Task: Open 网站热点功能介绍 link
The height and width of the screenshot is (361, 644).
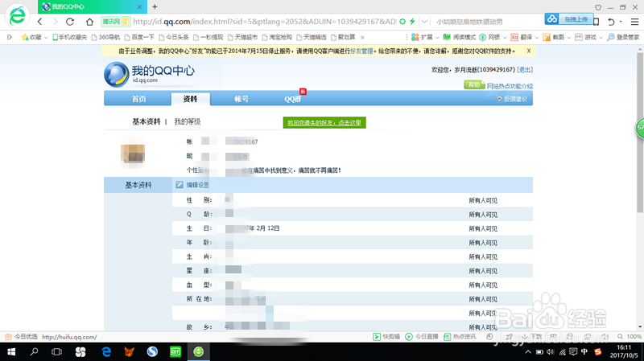Action: tap(510, 86)
